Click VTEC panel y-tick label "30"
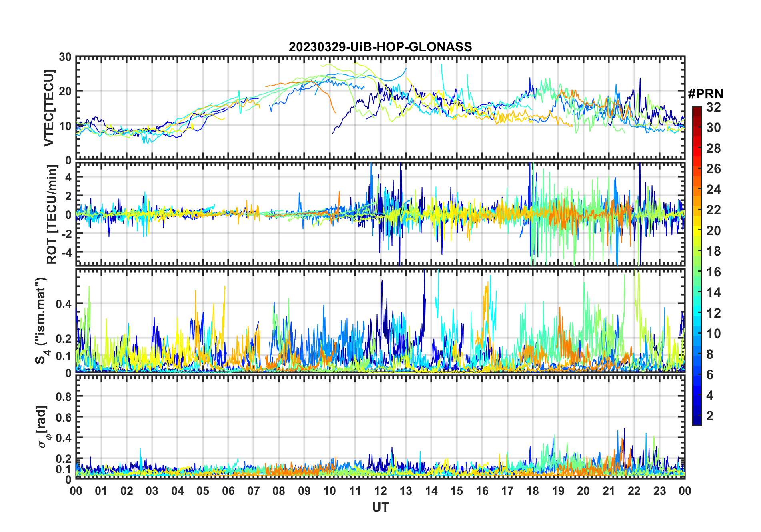Viewport: 761px width, 532px height. 65,57
